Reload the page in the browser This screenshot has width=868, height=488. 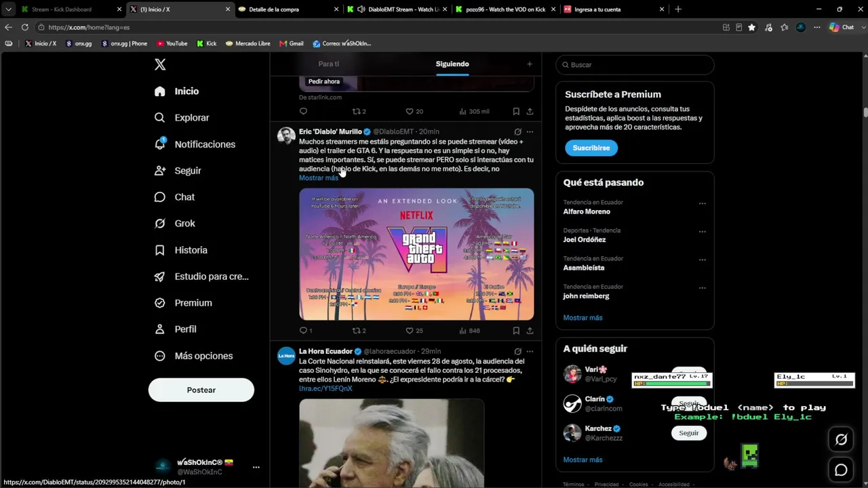(25, 27)
